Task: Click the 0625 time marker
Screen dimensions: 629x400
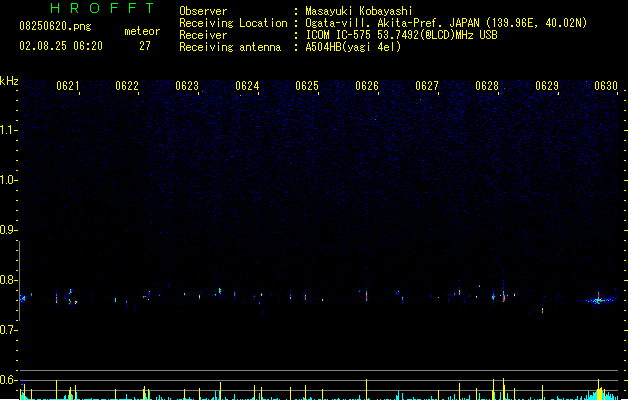Action: click(307, 86)
